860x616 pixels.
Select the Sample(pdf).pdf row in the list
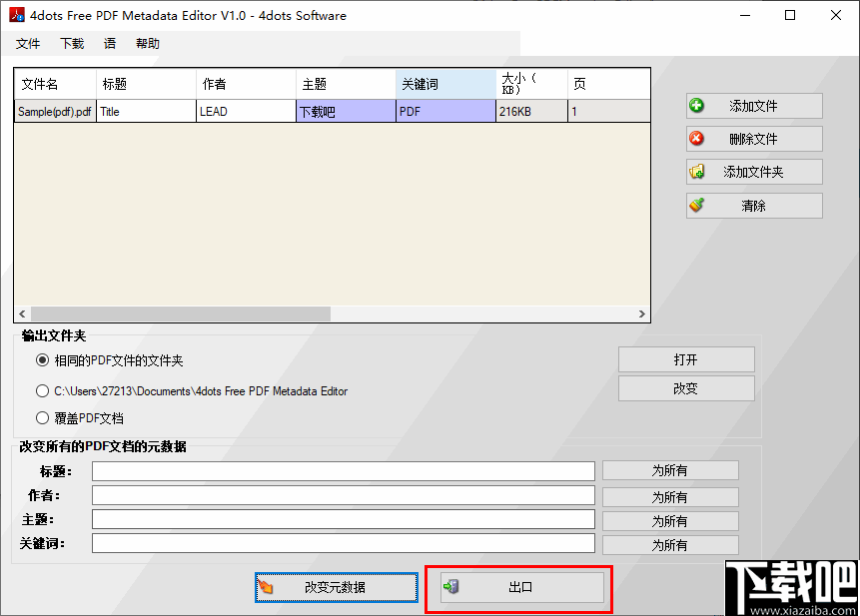(200, 111)
